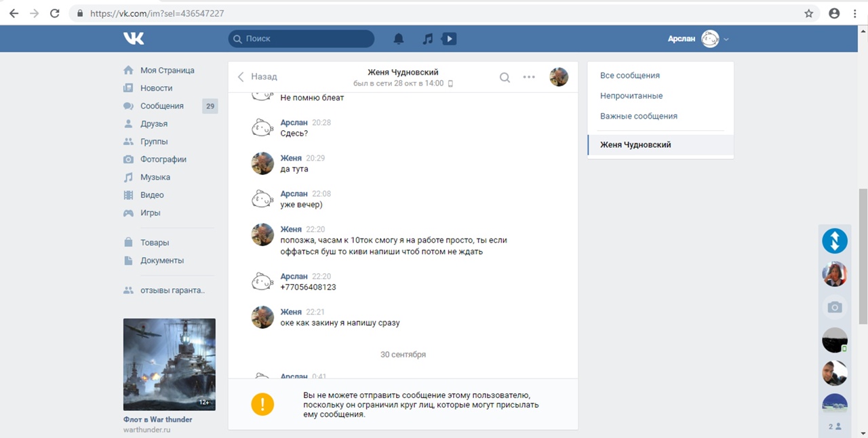Screen dimensions: 868x438
Task: Open the notifications bell icon
Action: 399,39
